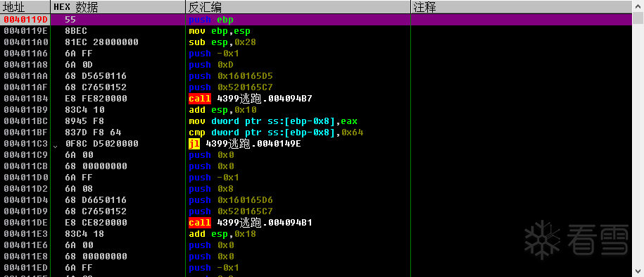Select address 004011C9

click(x=25, y=155)
